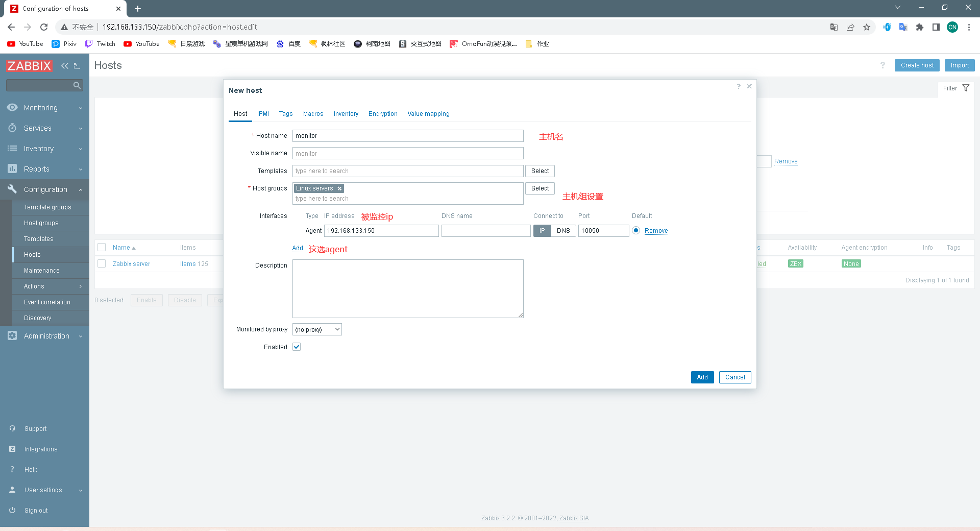980x531 pixels.
Task: Click the User settings person icon
Action: pyautogui.click(x=12, y=490)
